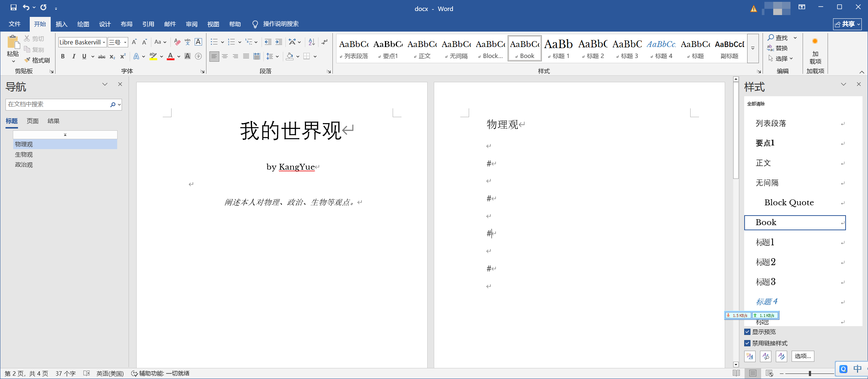
Task: Open font name dropdown
Action: (x=104, y=42)
